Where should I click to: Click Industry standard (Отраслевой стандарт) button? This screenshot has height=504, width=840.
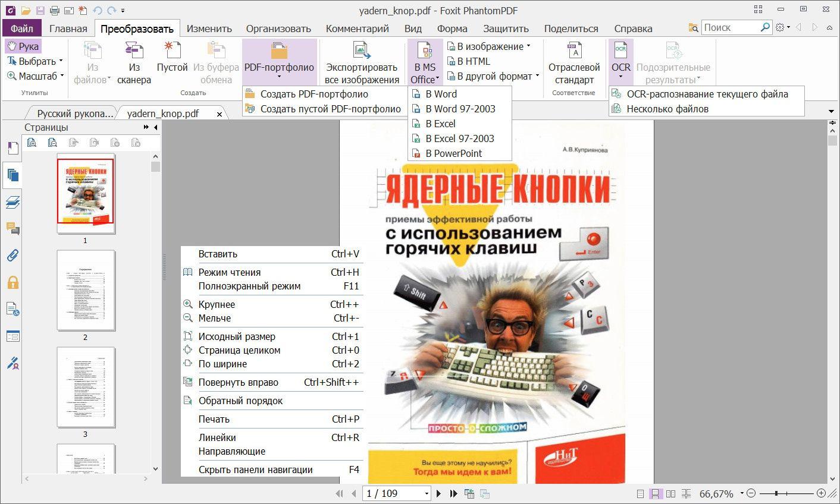pyautogui.click(x=574, y=64)
